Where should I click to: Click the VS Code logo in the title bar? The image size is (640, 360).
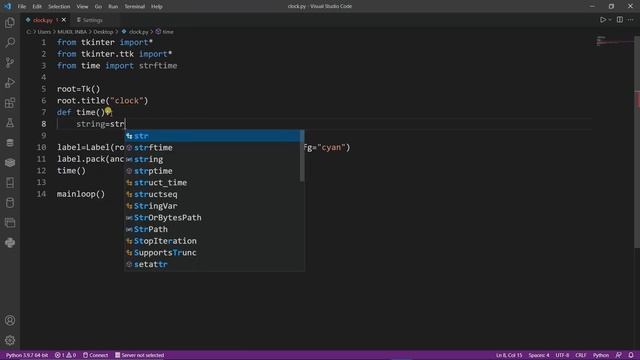[7, 6]
